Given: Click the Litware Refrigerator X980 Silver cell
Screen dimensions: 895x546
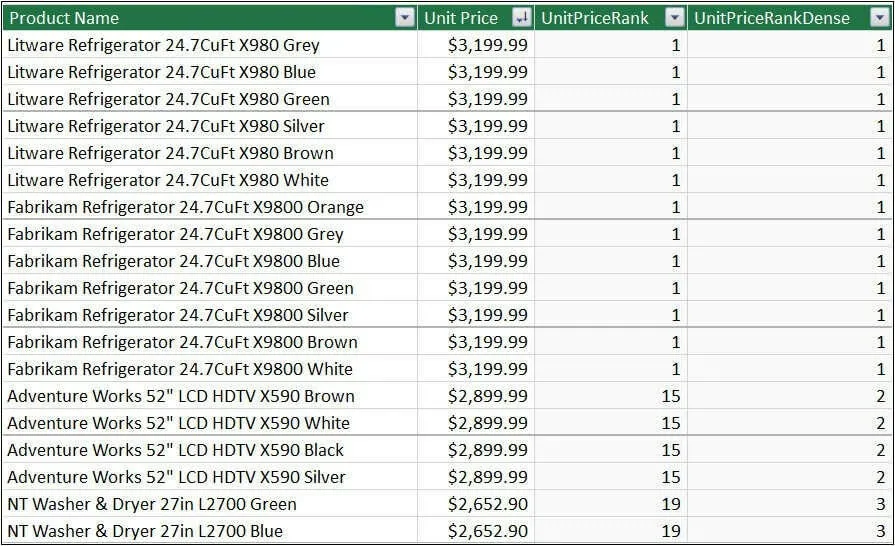Looking at the screenshot, I should 210,126.
